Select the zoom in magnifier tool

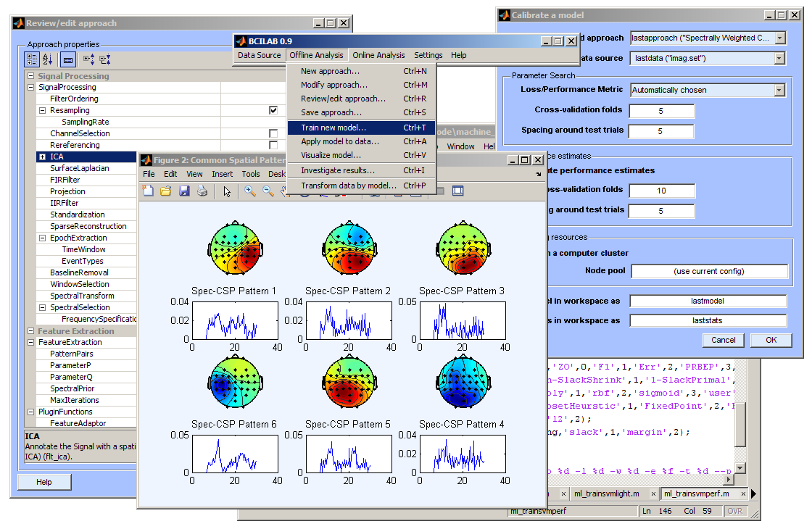tap(249, 191)
